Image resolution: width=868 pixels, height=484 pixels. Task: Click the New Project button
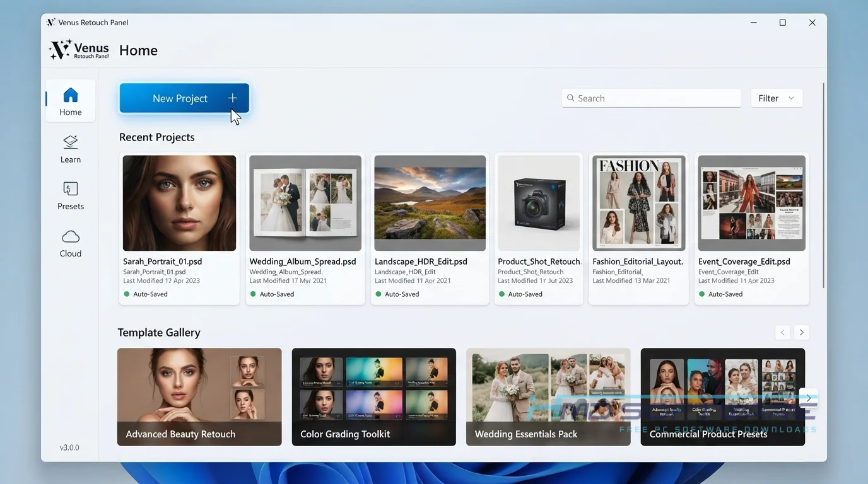[184, 98]
